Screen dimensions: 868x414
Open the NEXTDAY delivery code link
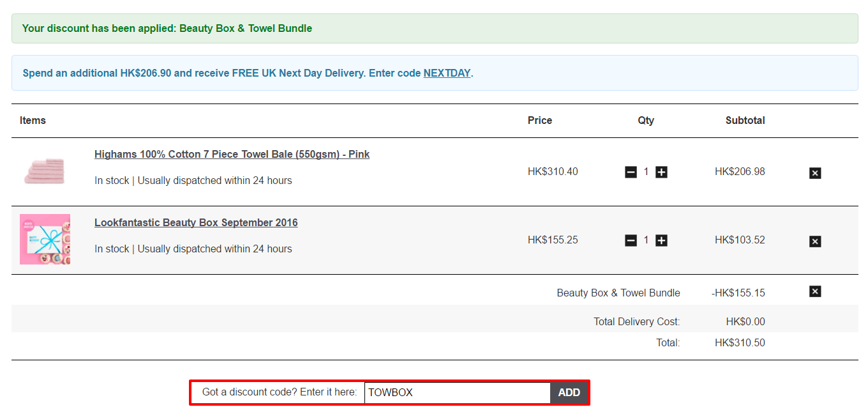pyautogui.click(x=447, y=73)
